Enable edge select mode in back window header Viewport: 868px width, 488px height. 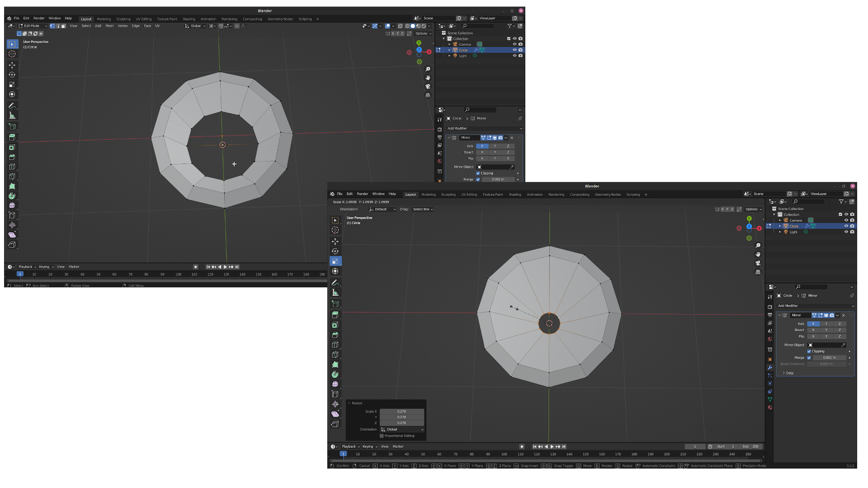pos(58,26)
